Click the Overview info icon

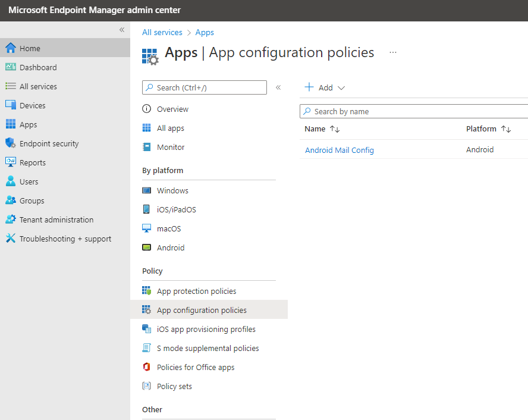(146, 109)
